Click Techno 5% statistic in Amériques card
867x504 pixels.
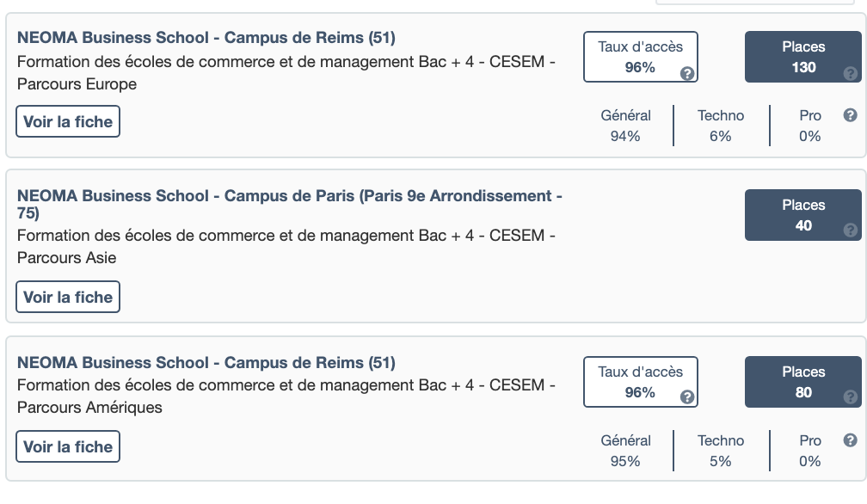tap(721, 451)
